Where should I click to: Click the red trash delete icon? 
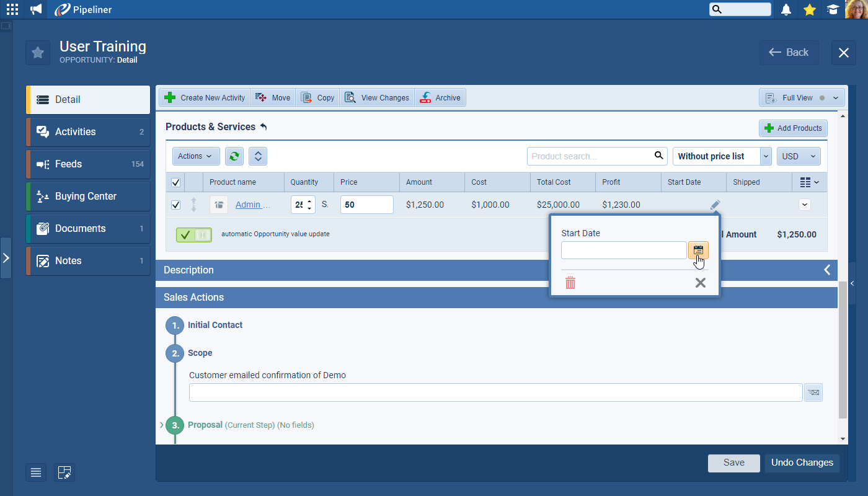point(570,283)
